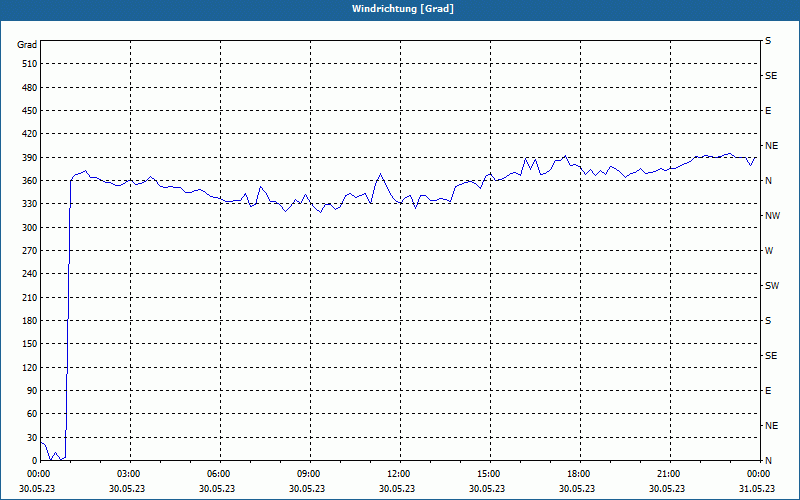Select the 18:00 time axis label
This screenshot has height=500, width=800.
[578, 474]
